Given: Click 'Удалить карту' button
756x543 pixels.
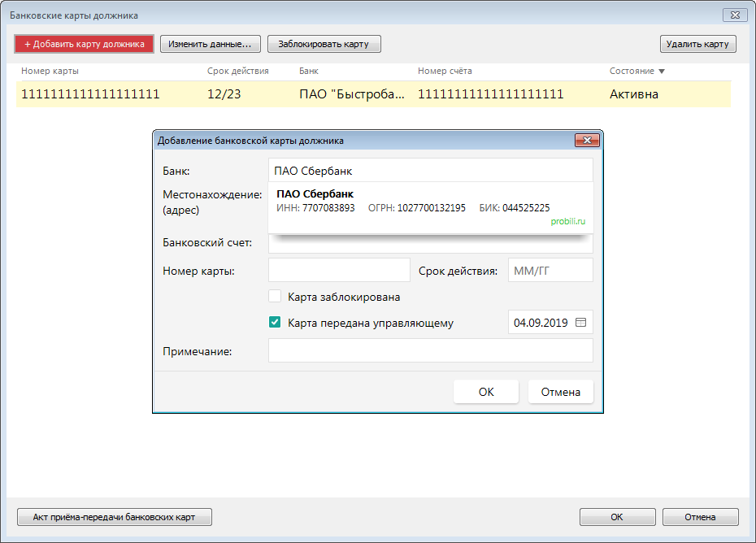Looking at the screenshot, I should pyautogui.click(x=697, y=44).
